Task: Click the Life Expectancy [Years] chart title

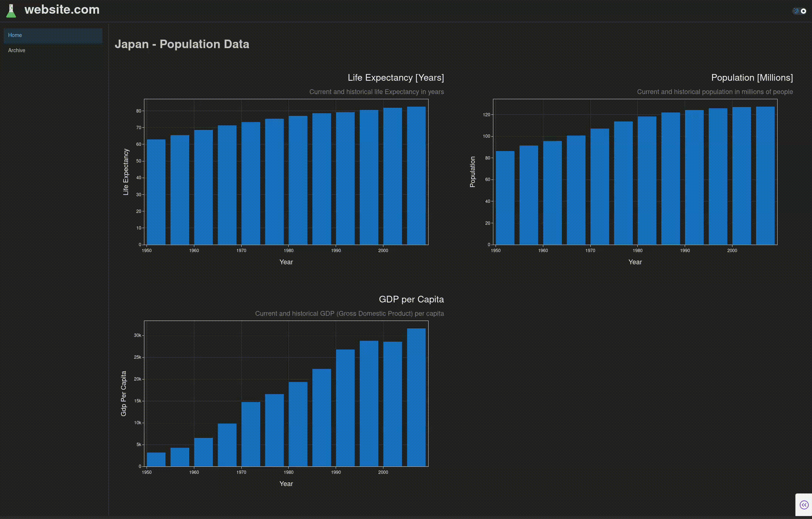Action: click(x=396, y=78)
